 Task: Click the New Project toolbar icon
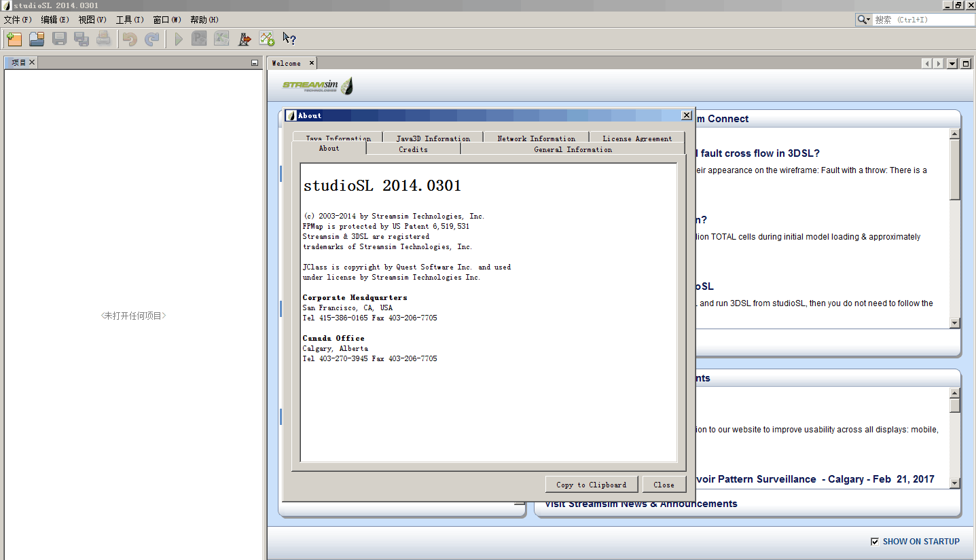click(14, 39)
